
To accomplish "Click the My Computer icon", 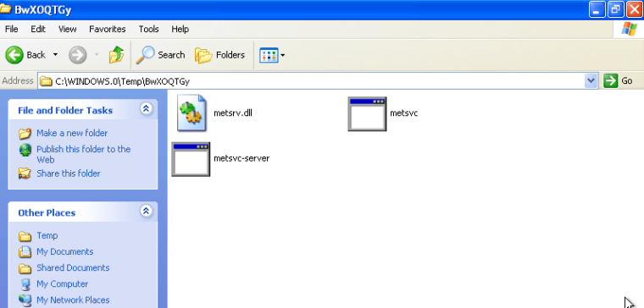I will pyautogui.click(x=25, y=283).
